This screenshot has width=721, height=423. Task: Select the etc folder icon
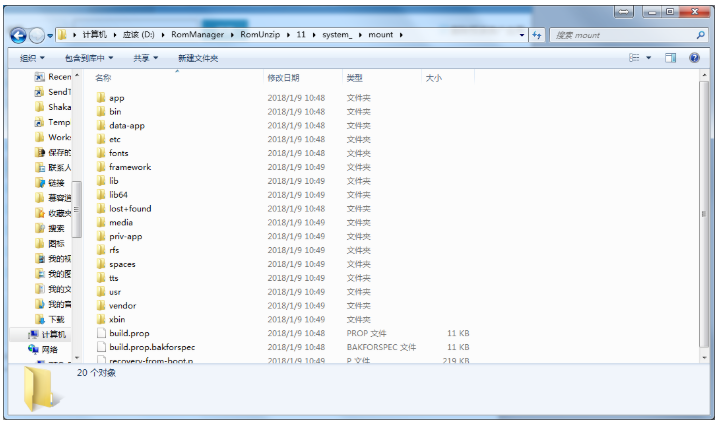pos(101,139)
